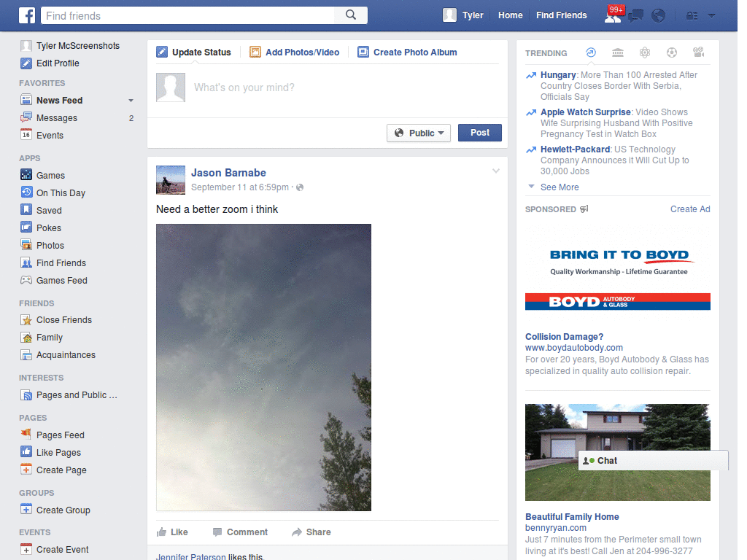The height and width of the screenshot is (560, 747).
Task: Open Find Friends in top navigation
Action: [x=561, y=15]
